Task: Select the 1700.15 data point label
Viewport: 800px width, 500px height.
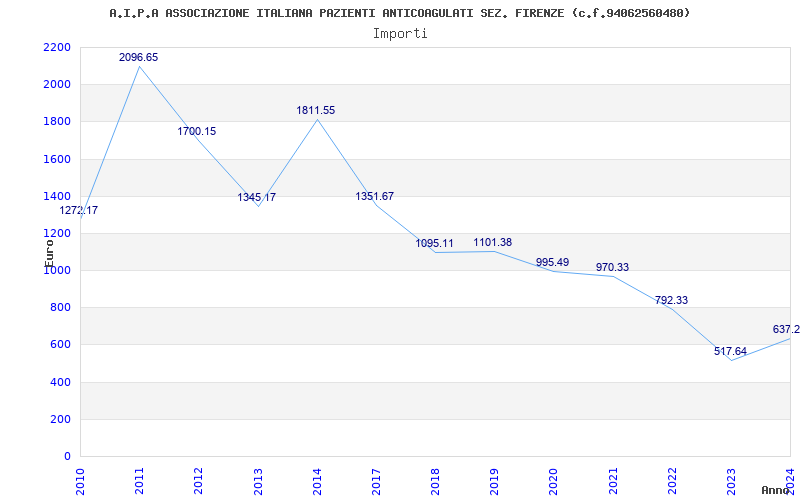Action: tap(196, 132)
